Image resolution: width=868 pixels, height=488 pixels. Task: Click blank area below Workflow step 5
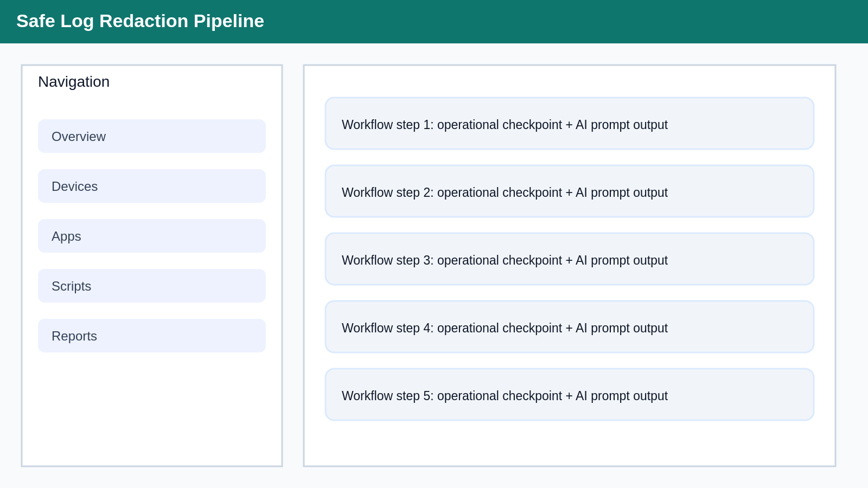569,442
